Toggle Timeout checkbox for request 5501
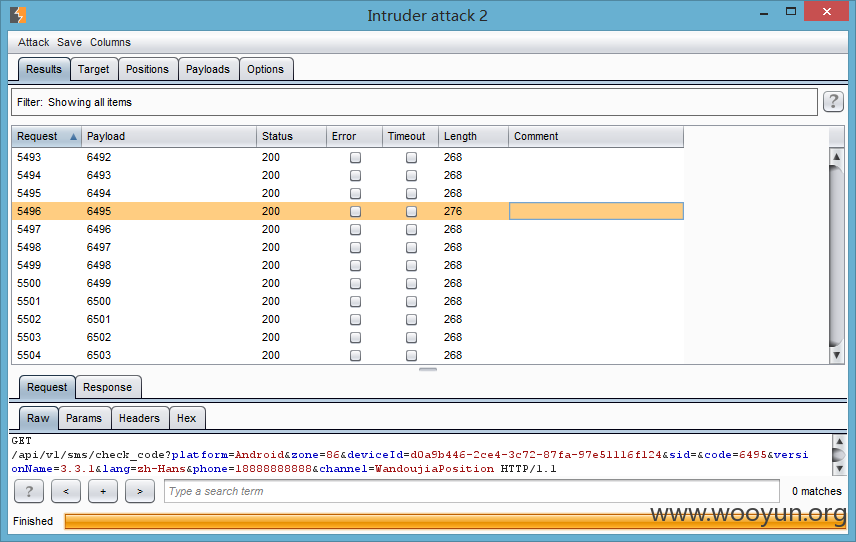 point(412,301)
